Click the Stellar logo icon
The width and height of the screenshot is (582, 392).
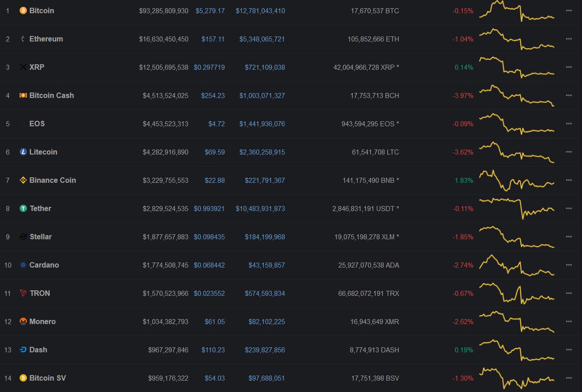[x=23, y=237]
